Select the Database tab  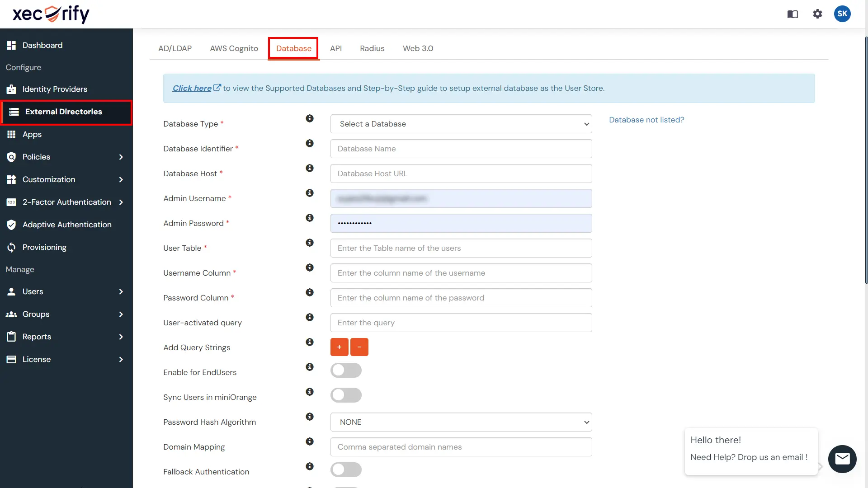294,48
